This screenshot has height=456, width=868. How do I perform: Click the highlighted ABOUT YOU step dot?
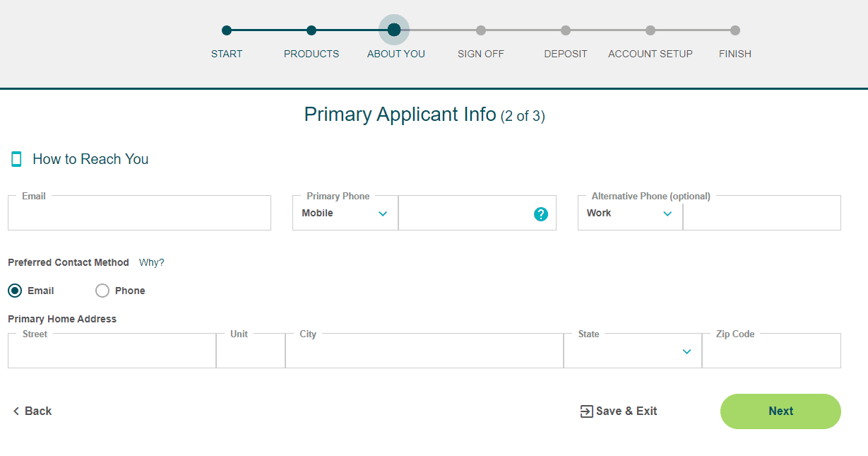coord(394,30)
